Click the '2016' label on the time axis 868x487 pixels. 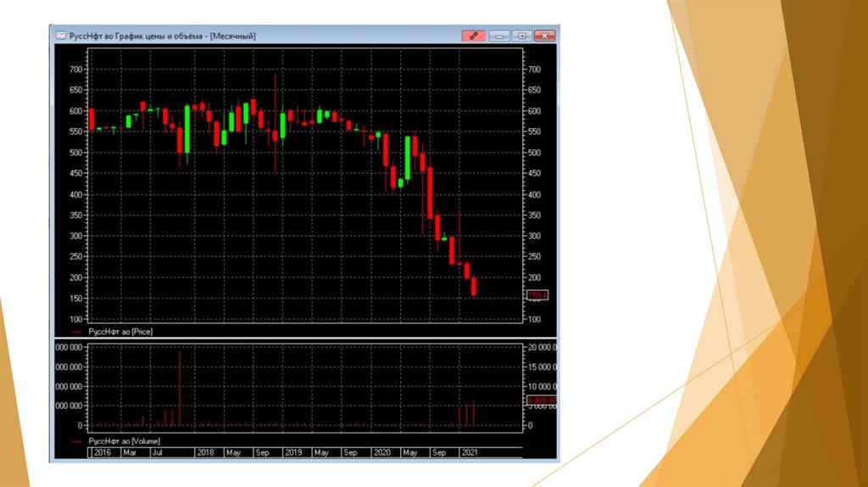coord(103,453)
